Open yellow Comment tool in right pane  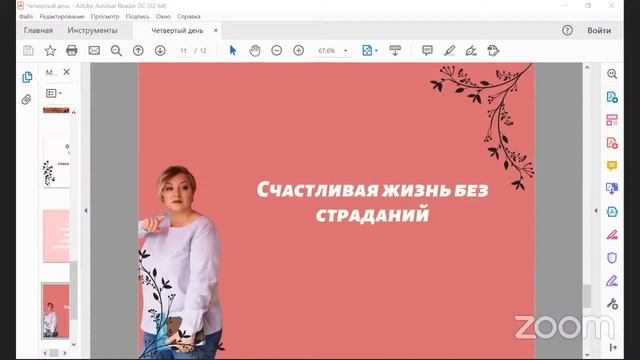coord(612,165)
